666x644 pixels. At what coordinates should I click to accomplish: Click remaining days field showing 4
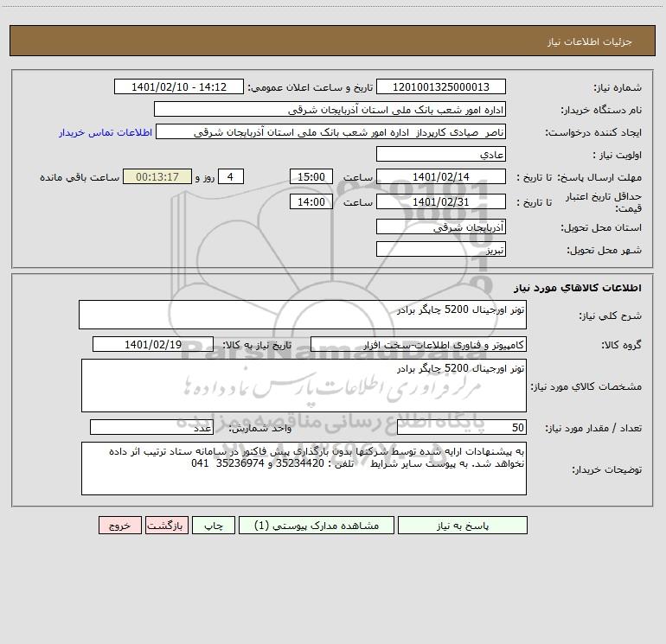point(231,176)
